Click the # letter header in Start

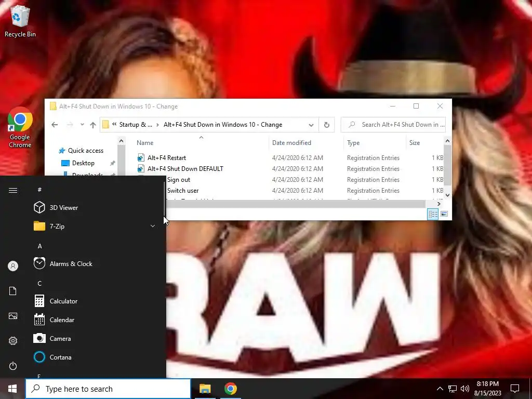[x=39, y=190]
